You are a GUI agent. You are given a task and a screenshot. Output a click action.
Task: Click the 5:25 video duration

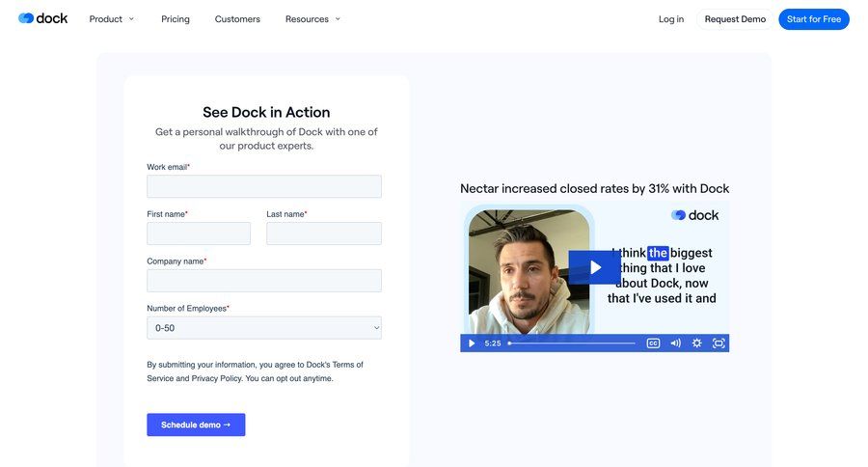493,343
